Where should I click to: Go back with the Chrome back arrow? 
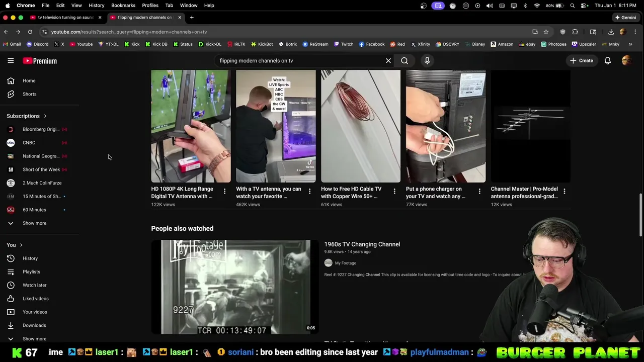pos(6,32)
